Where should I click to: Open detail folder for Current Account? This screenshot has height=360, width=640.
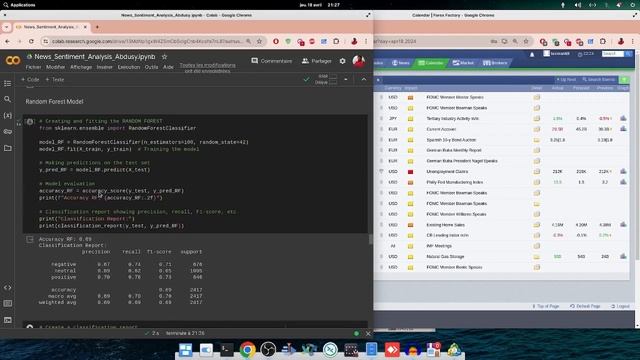click(537, 129)
